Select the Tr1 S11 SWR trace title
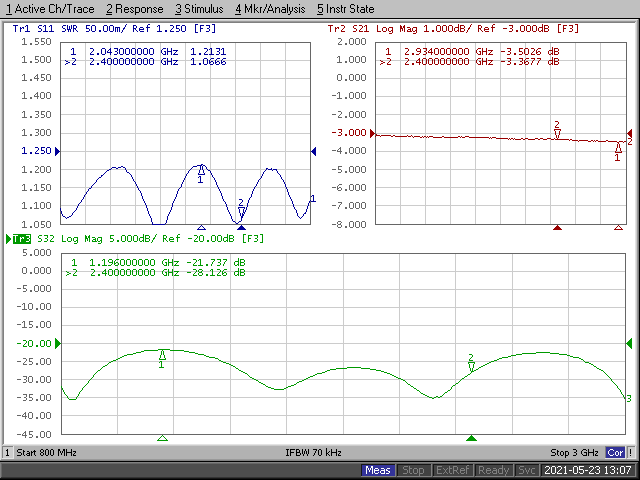Viewport: 640px width, 480px height. click(114, 29)
